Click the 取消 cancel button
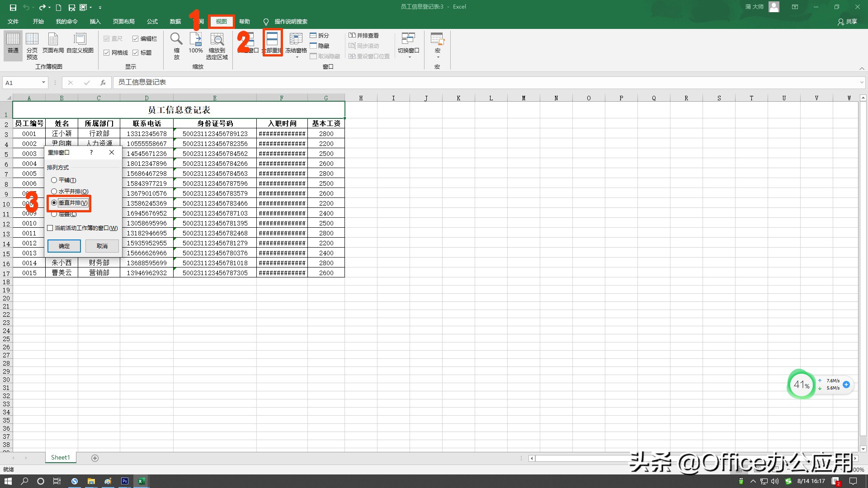The width and height of the screenshot is (868, 488). click(102, 246)
